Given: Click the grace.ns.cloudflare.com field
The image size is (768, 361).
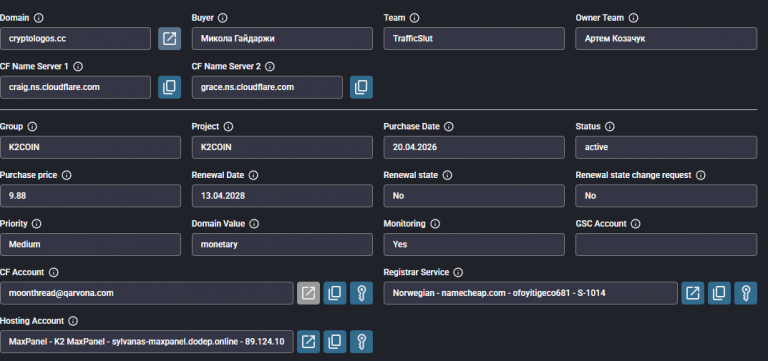Looking at the screenshot, I should click(x=267, y=87).
